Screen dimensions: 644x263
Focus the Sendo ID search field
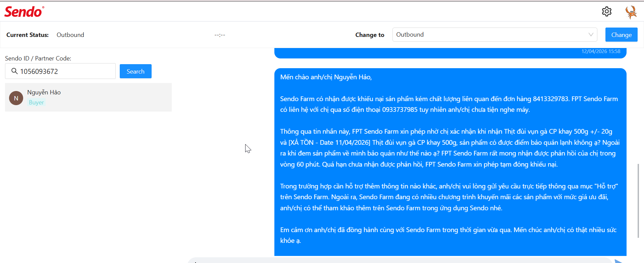(60, 71)
